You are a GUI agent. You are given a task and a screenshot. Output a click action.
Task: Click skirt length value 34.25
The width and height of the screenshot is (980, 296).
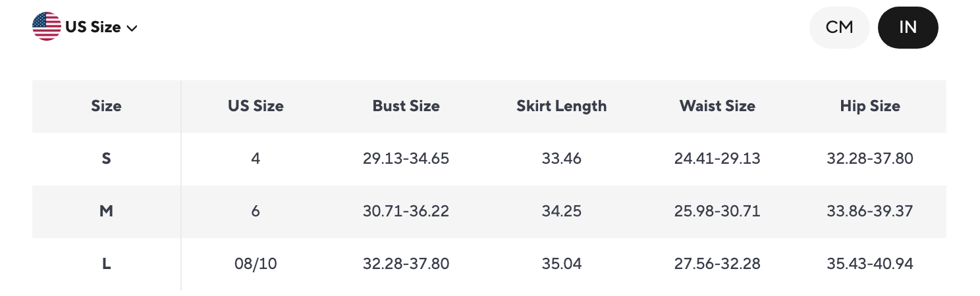point(561,211)
